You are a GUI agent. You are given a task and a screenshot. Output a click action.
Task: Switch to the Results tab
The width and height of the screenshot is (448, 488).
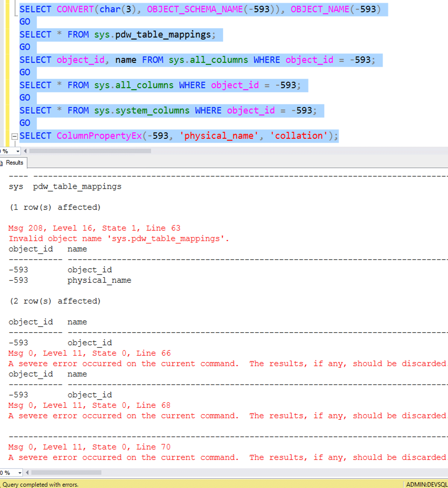click(13, 163)
